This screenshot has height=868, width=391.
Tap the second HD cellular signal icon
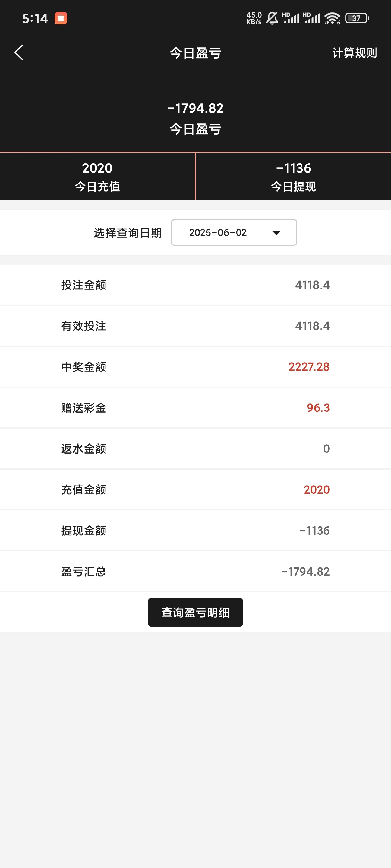pos(311,18)
